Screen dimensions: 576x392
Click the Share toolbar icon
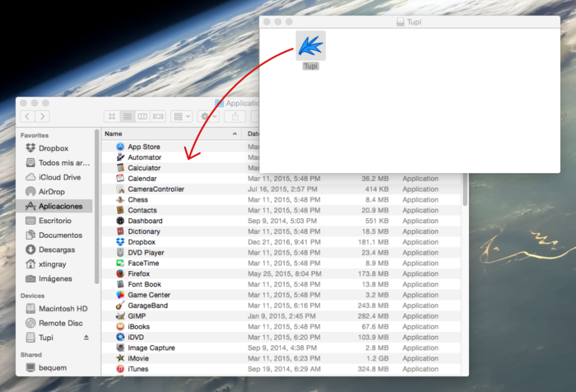(x=236, y=116)
